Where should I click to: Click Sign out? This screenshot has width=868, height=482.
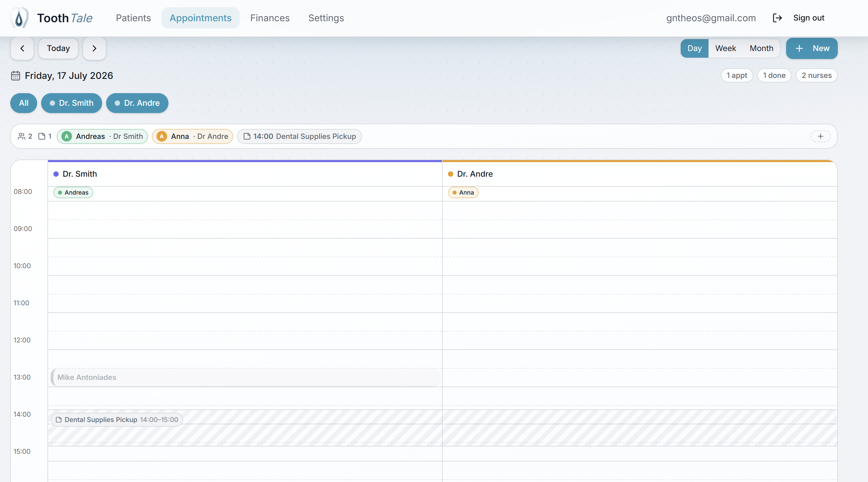tap(808, 18)
